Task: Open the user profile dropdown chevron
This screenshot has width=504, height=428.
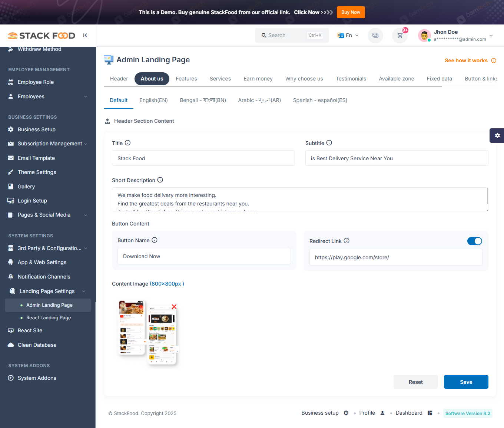Action: coord(491,36)
